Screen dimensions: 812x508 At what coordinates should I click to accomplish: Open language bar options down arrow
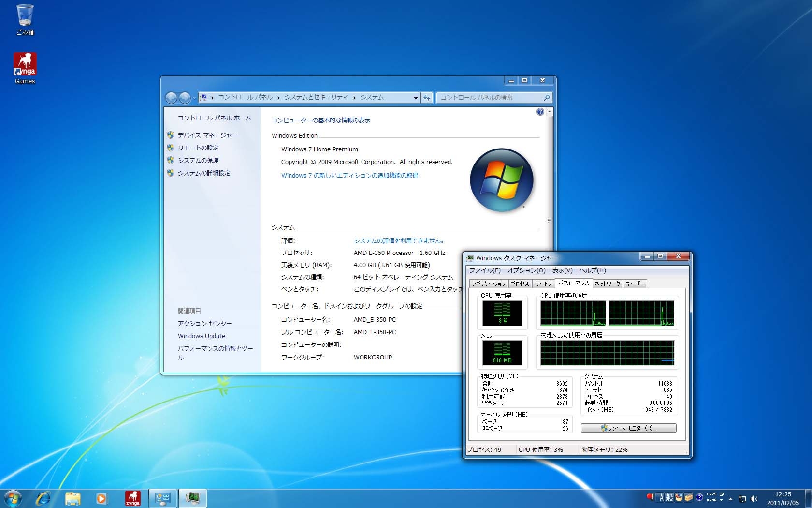721,500
